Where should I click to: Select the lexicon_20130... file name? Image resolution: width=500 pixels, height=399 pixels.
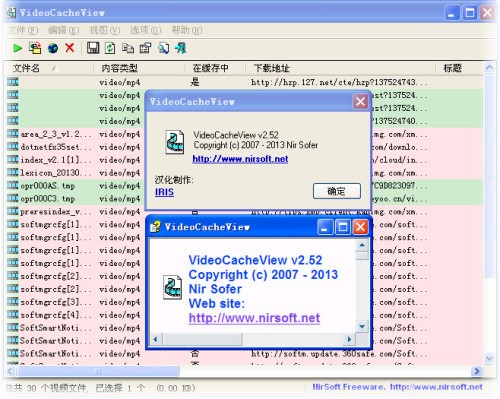[x=56, y=173]
